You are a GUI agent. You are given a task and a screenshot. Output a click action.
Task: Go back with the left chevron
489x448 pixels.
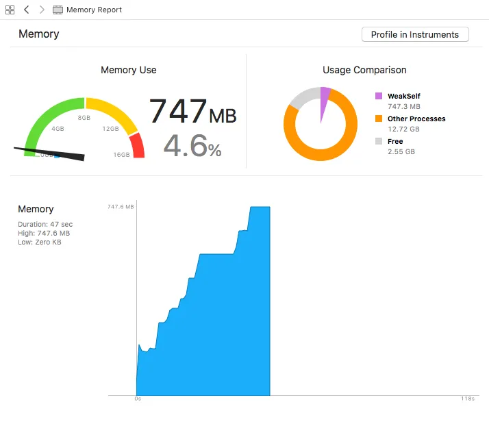pos(27,10)
